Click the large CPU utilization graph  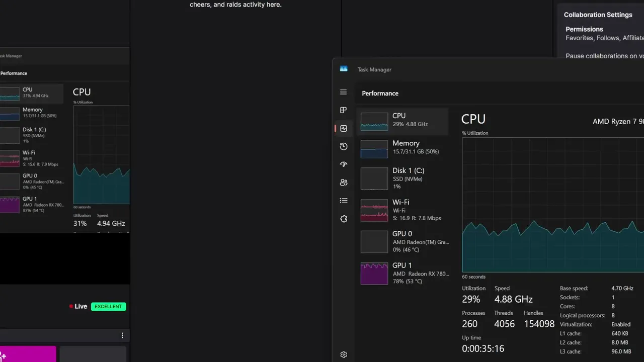(553, 205)
